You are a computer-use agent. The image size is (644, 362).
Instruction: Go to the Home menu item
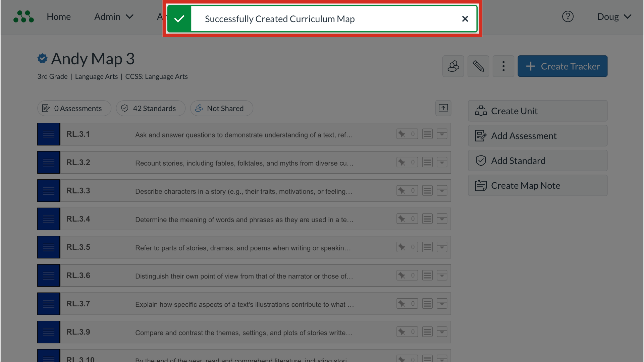coord(59,17)
